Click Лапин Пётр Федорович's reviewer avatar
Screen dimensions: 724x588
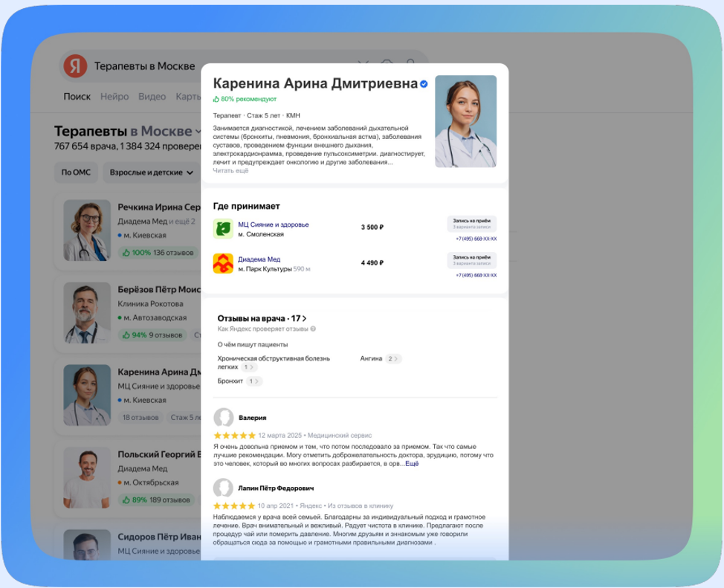coord(224,488)
